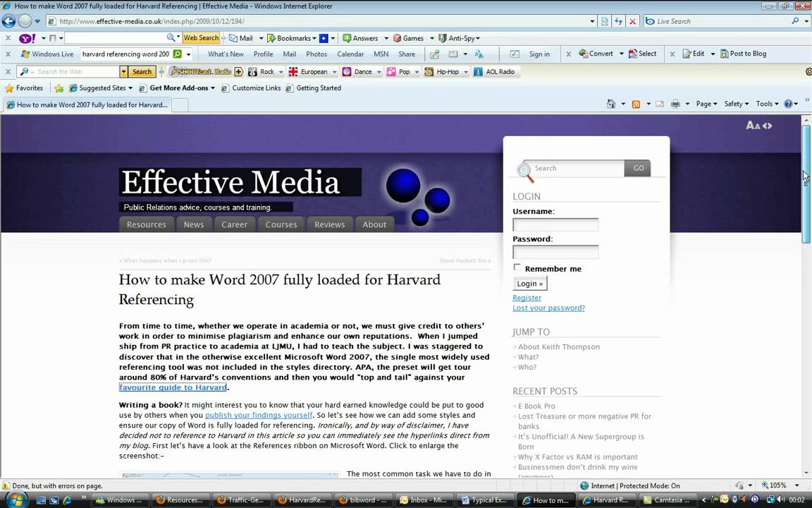Viewport: 812px width, 508px height.
Task: Refresh the page using the refresh icon
Action: (618, 21)
